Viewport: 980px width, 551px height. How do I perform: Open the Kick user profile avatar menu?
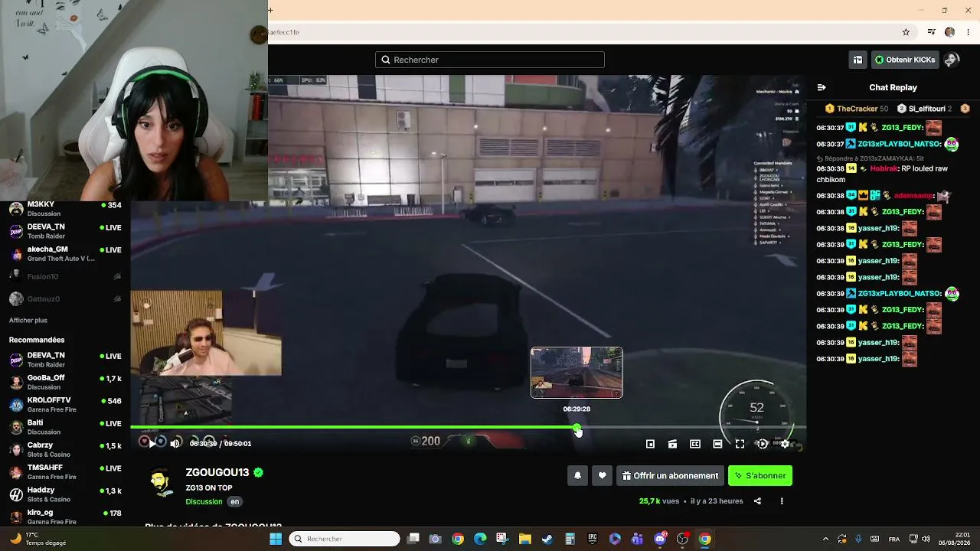pos(952,60)
